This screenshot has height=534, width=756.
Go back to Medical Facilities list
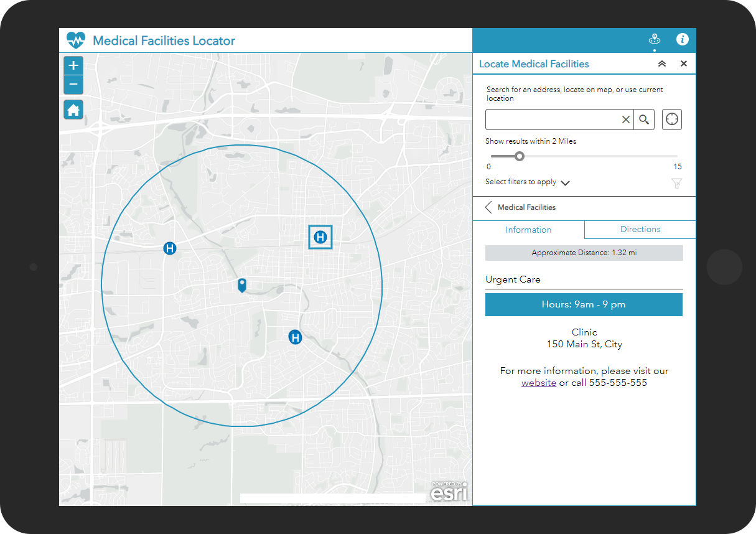(x=489, y=207)
